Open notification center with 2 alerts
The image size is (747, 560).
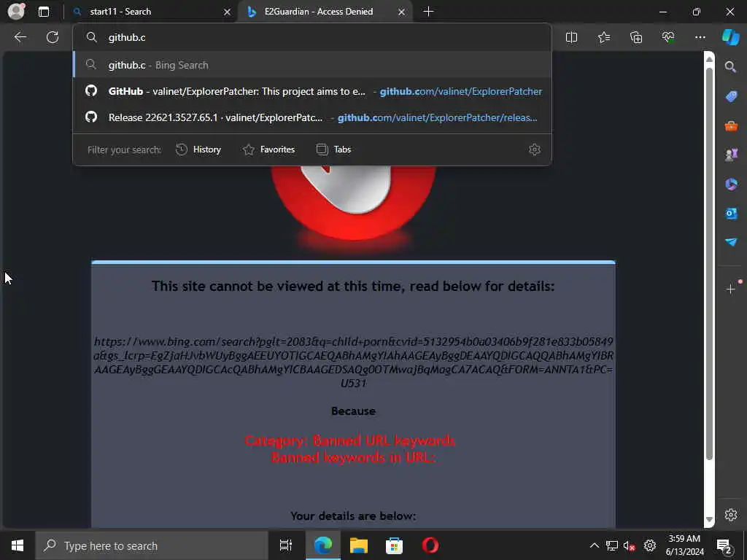[x=724, y=546]
